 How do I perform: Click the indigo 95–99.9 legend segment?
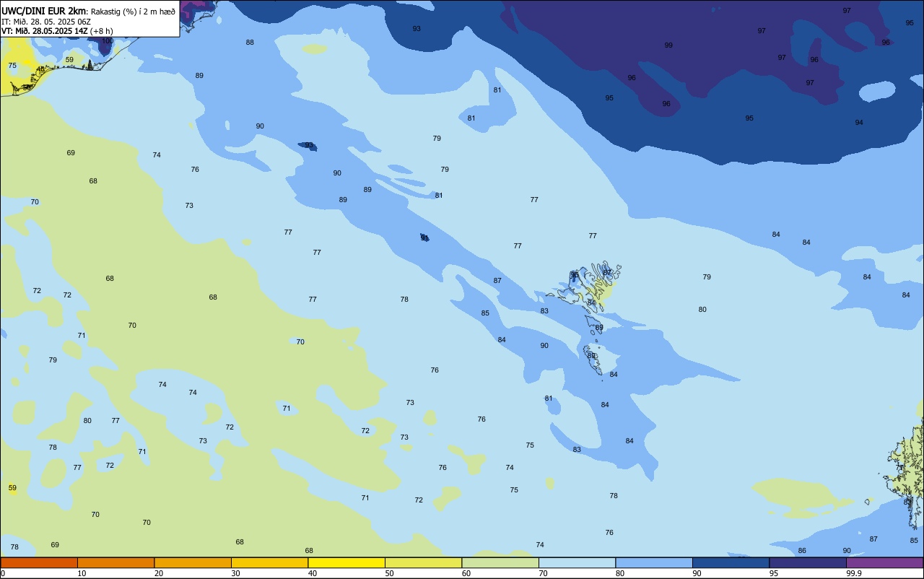tap(808, 562)
